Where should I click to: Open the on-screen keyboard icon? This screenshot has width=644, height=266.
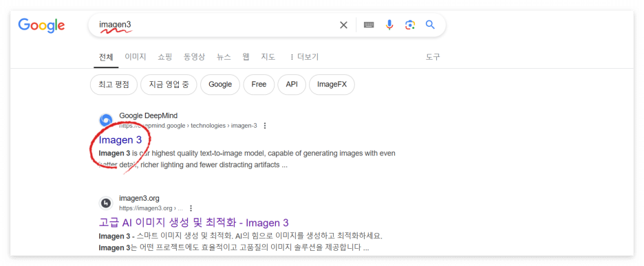pos(369,25)
